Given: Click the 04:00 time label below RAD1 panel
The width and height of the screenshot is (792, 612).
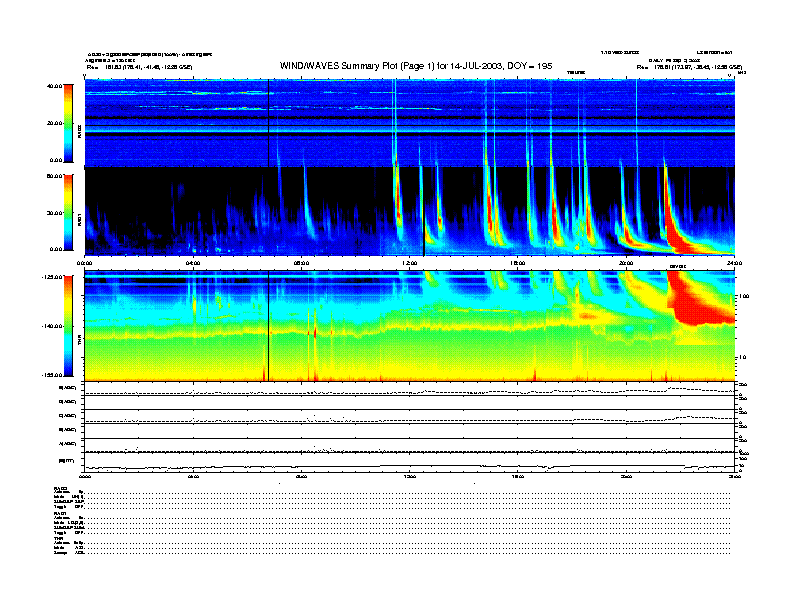Looking at the screenshot, I should click(x=193, y=263).
